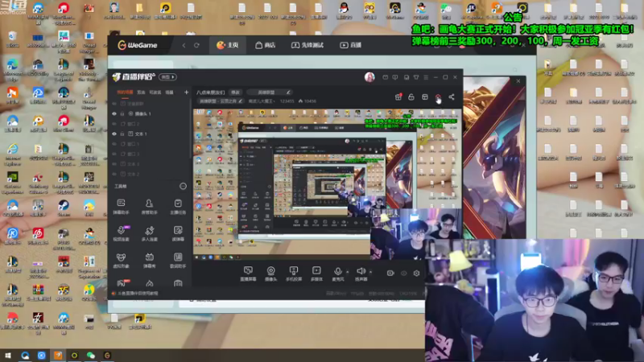The height and width of the screenshot is (362, 644).
Task: Switch to the third scene tab
Action: tap(155, 93)
